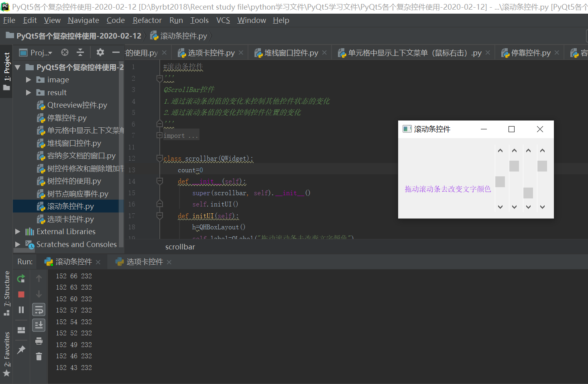Open the Navigate menu
This screenshot has width=588, height=384.
pyautogui.click(x=83, y=20)
